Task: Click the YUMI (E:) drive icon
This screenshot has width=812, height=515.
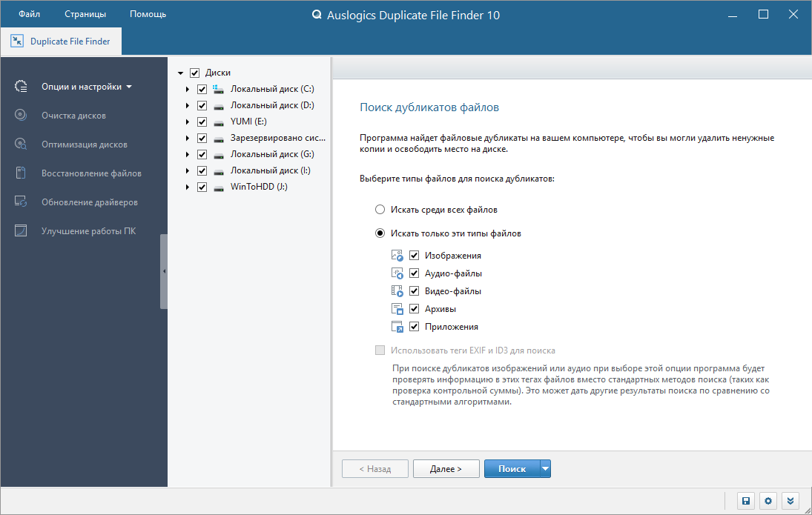Action: [219, 122]
